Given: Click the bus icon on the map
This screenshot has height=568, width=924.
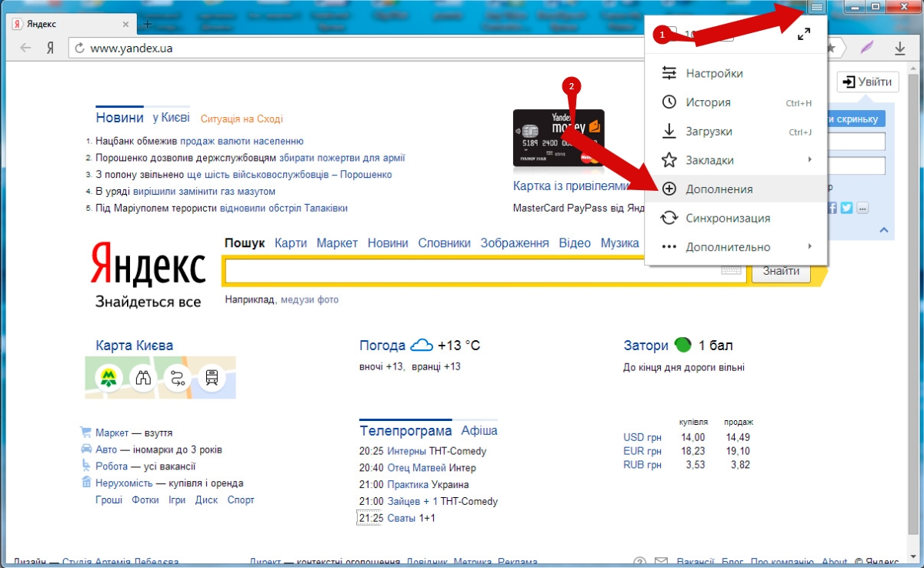Looking at the screenshot, I should click(212, 377).
